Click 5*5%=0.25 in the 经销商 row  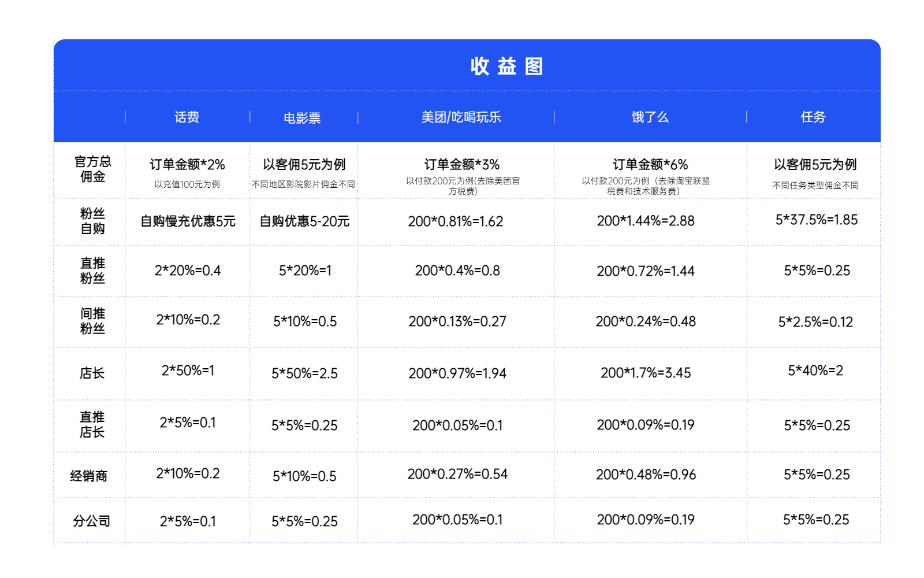(817, 475)
